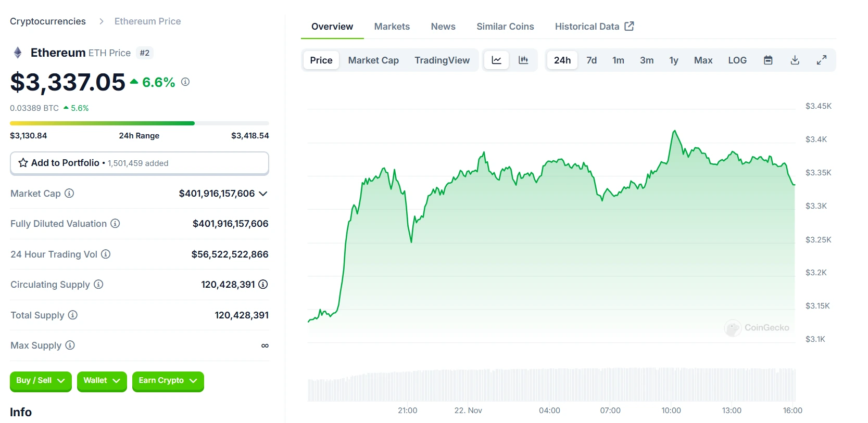
Task: Toggle LOG scale on chart
Action: 737,60
